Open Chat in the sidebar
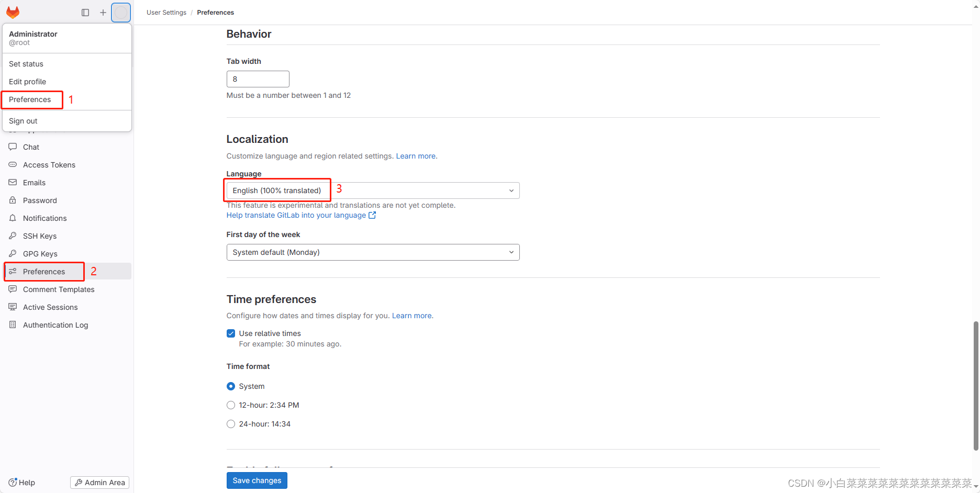980x493 pixels. (x=68, y=147)
